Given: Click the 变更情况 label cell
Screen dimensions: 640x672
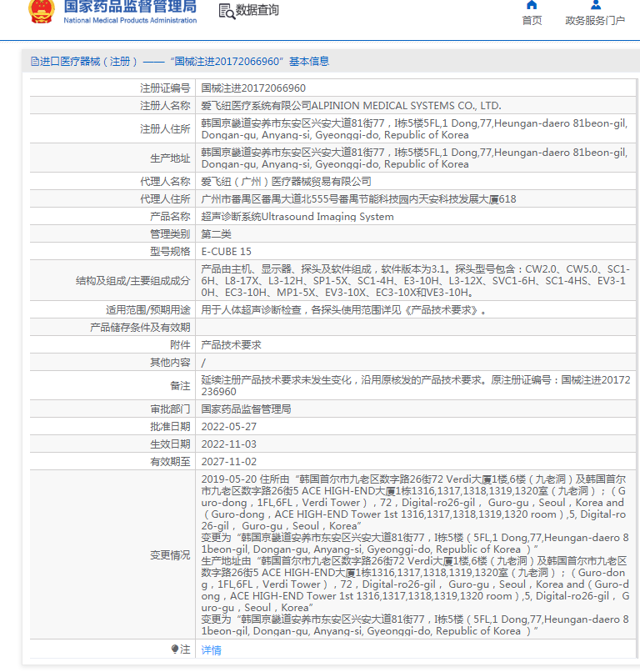Looking at the screenshot, I should (x=112, y=555).
